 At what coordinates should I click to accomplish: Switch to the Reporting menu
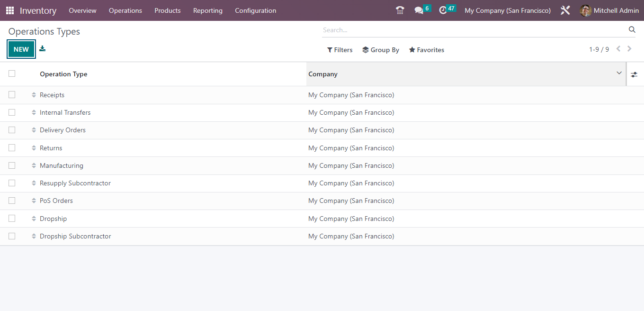pos(207,10)
